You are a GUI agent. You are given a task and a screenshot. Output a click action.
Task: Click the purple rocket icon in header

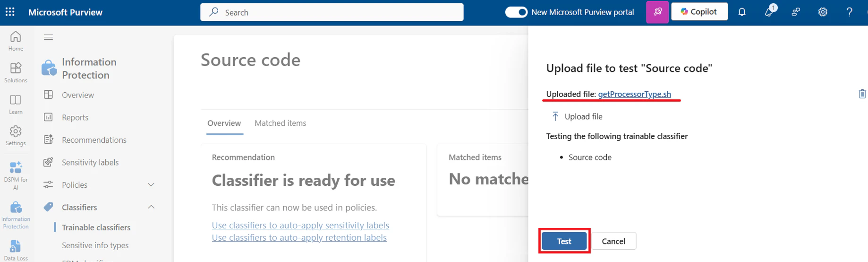657,12
